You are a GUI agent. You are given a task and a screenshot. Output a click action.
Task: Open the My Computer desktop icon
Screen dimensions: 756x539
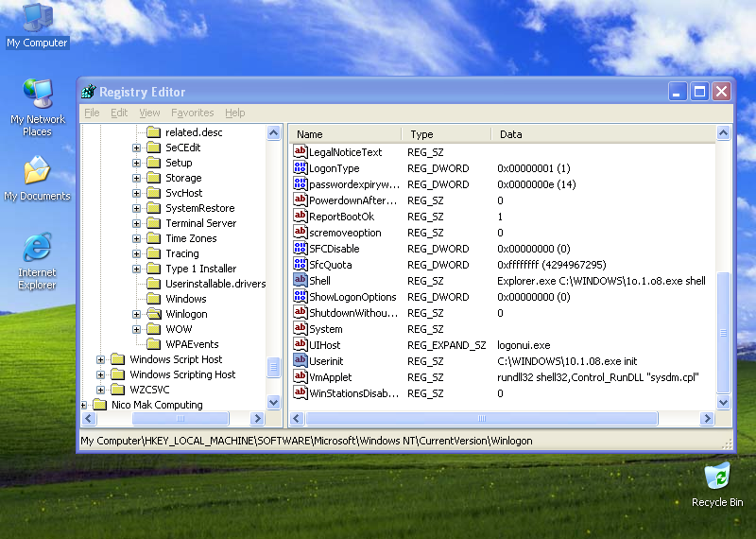[37, 25]
